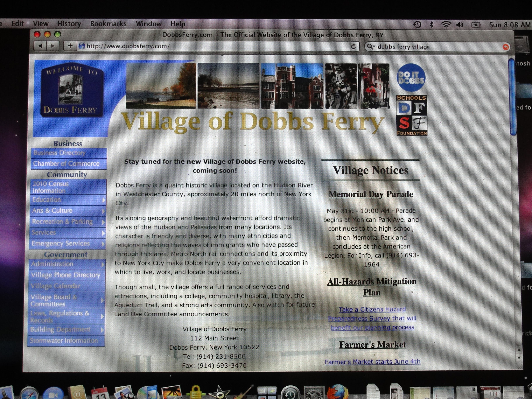The image size is (532, 399).
Task: Open the Bluetooth status menu
Action: tap(432, 24)
